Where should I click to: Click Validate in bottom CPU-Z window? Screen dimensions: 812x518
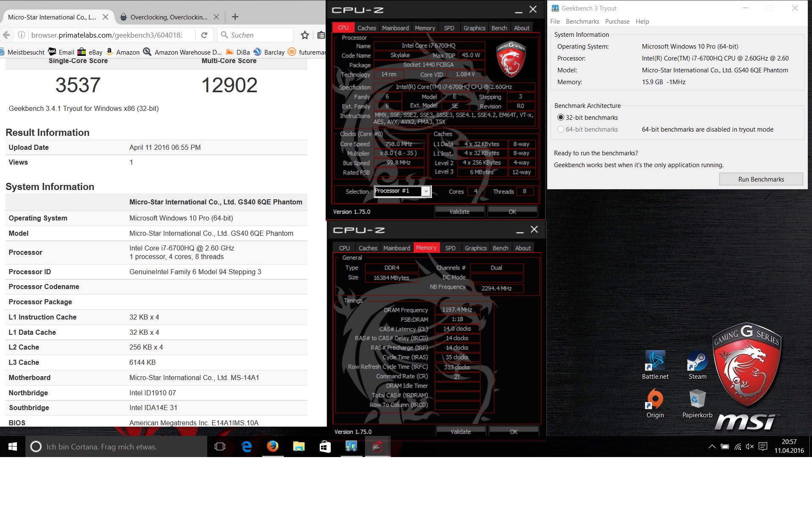[461, 432]
